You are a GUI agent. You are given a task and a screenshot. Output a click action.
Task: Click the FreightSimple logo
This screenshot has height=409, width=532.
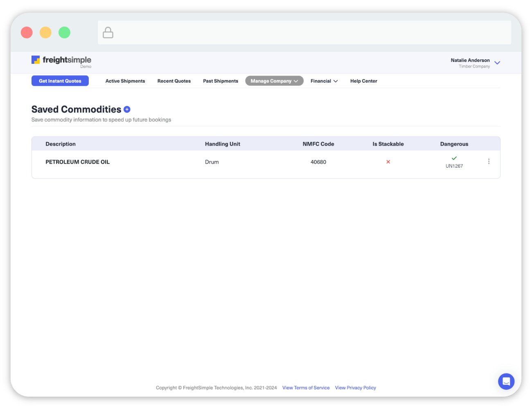(x=61, y=61)
